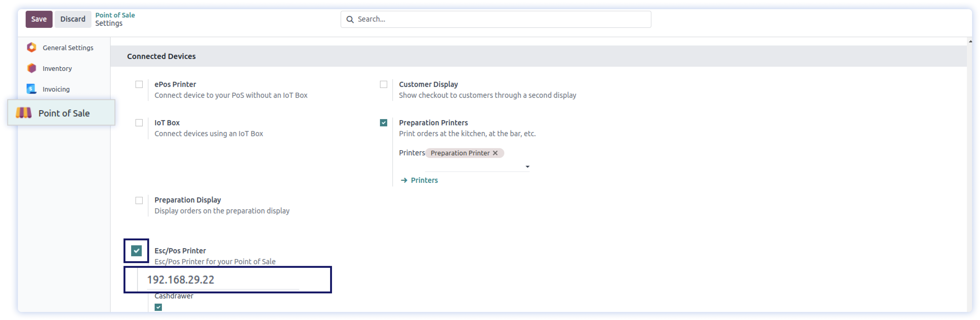The height and width of the screenshot is (320, 980).
Task: Click the Preparation Printers label
Action: coord(433,123)
